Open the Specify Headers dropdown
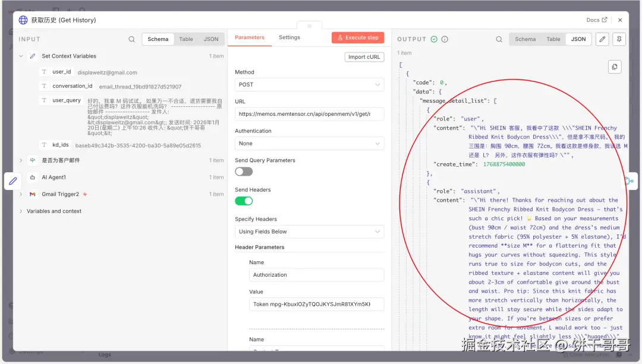Screen dimensions: 642x364 pyautogui.click(x=309, y=232)
